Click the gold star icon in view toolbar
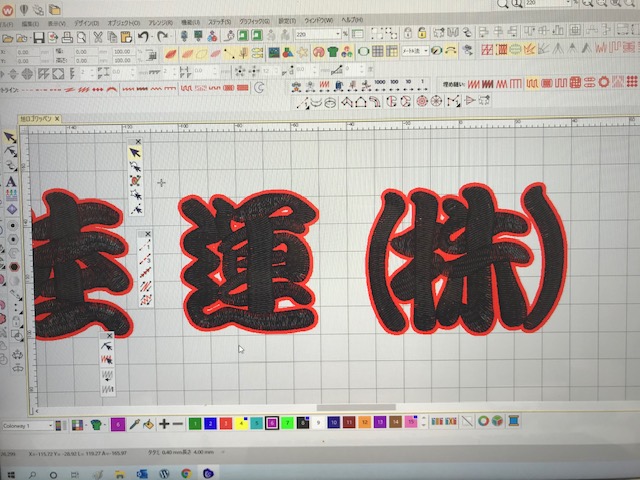This screenshot has width=640, height=480. (302, 52)
